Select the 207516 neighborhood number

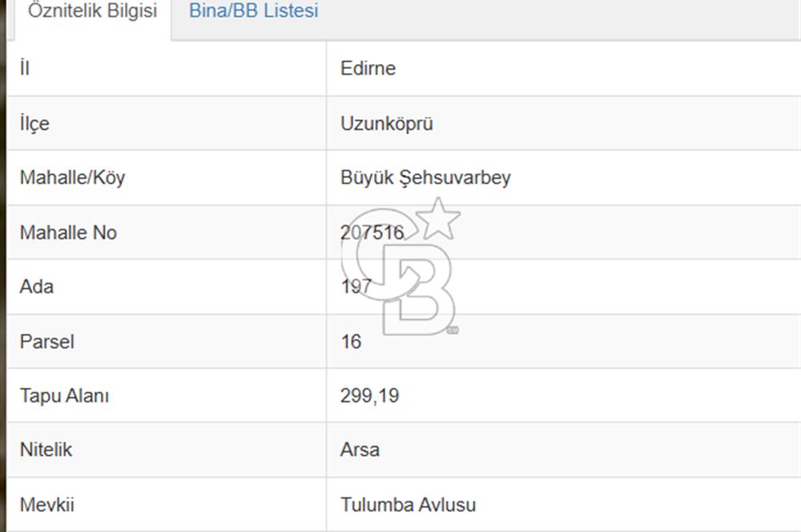[x=372, y=232]
